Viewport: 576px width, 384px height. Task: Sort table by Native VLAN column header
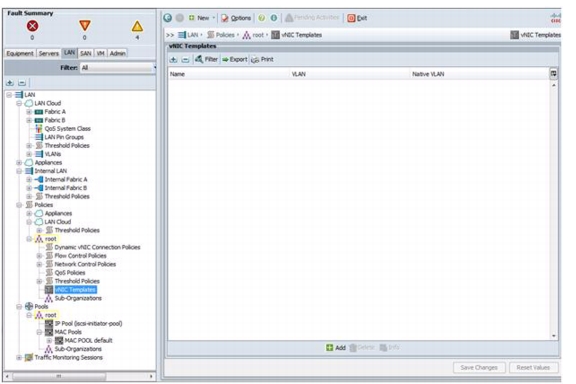479,74
